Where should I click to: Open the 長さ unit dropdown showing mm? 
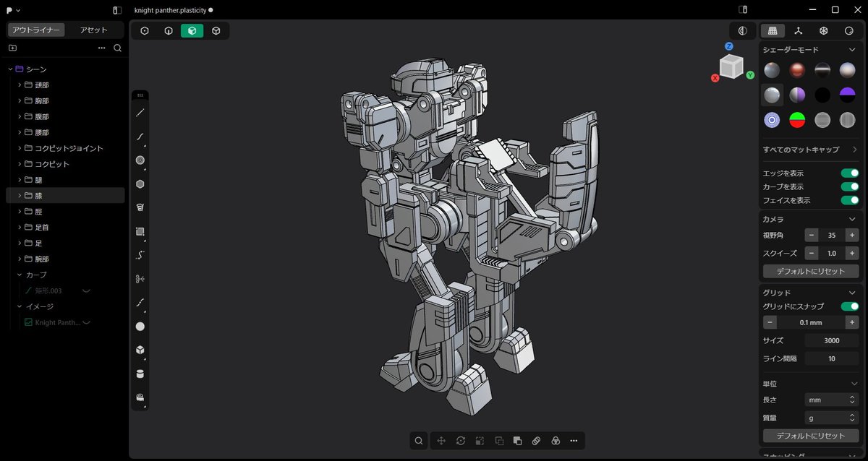[x=831, y=400]
